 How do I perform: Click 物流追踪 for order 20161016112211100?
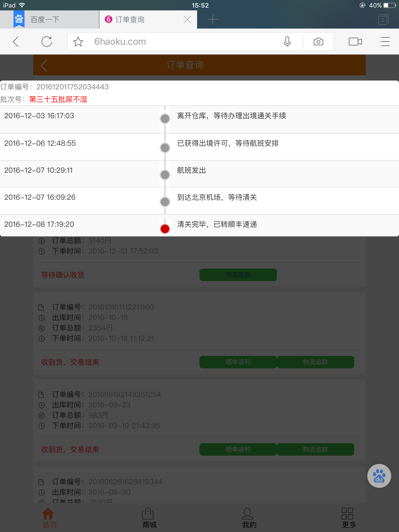tap(315, 362)
